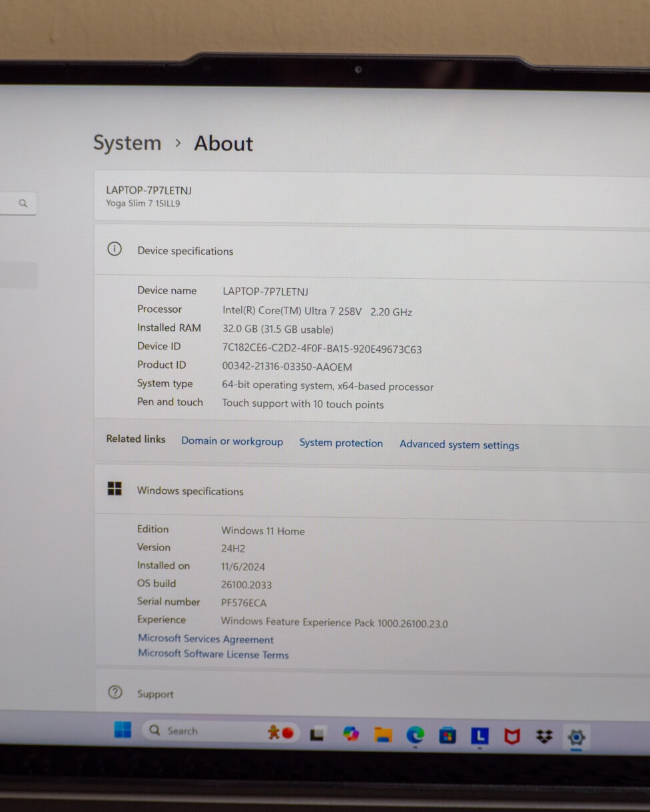Select the System type value 64-bit operating system
650x812 pixels.
pos(328,386)
